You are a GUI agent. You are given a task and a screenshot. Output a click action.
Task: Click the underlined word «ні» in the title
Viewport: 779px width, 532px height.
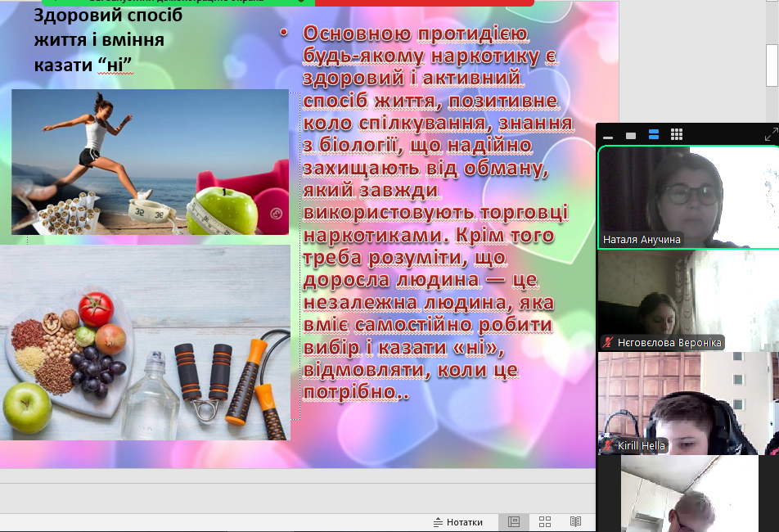click(x=115, y=65)
